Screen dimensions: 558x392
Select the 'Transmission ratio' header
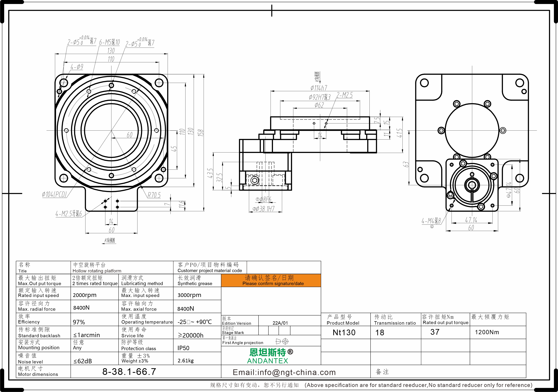coord(395,323)
